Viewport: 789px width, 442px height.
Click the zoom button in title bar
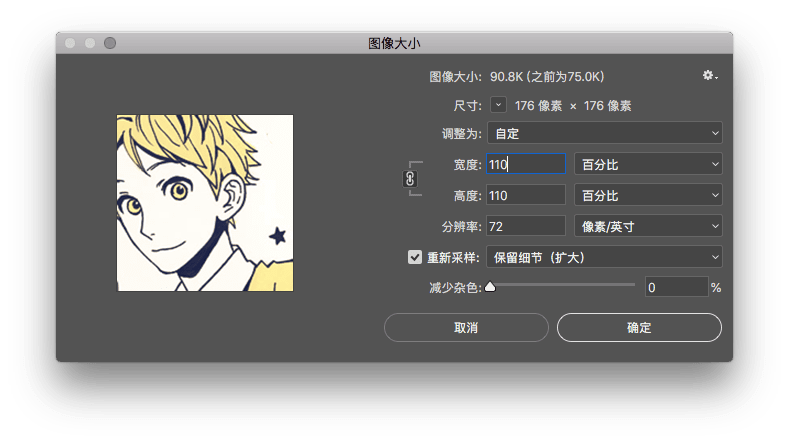[x=110, y=44]
